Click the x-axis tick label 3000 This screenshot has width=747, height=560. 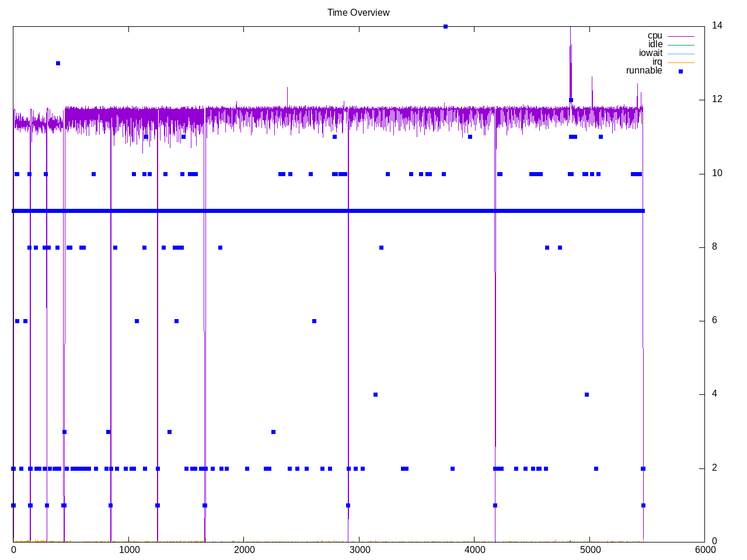359,549
